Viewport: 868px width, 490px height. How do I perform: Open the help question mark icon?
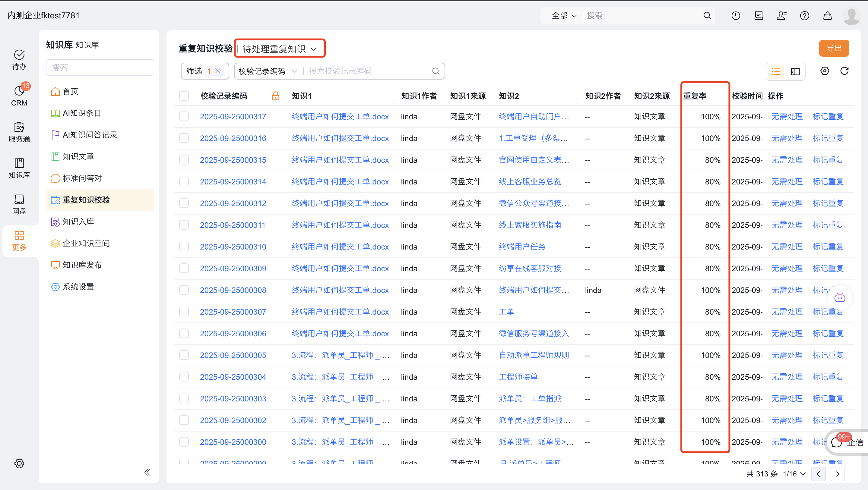[804, 15]
